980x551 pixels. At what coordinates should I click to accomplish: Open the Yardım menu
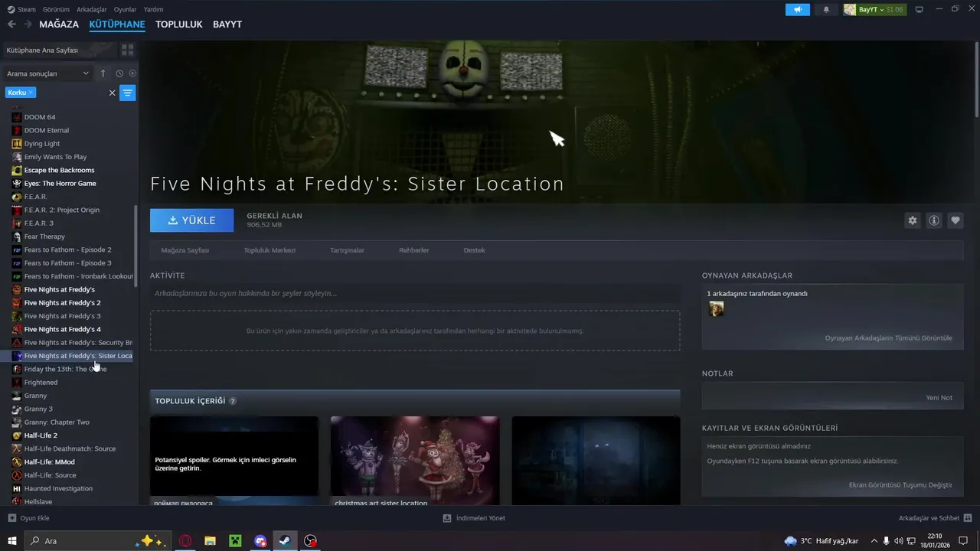pyautogui.click(x=154, y=9)
